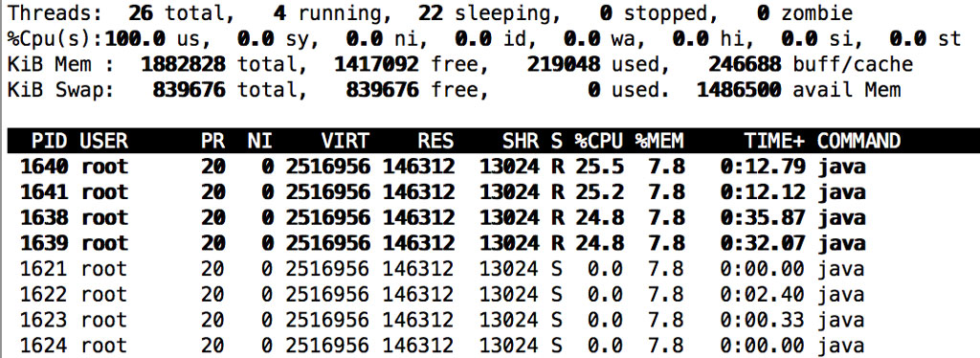This screenshot has width=980, height=358.
Task: Select the VIRT column header
Action: tap(345, 141)
